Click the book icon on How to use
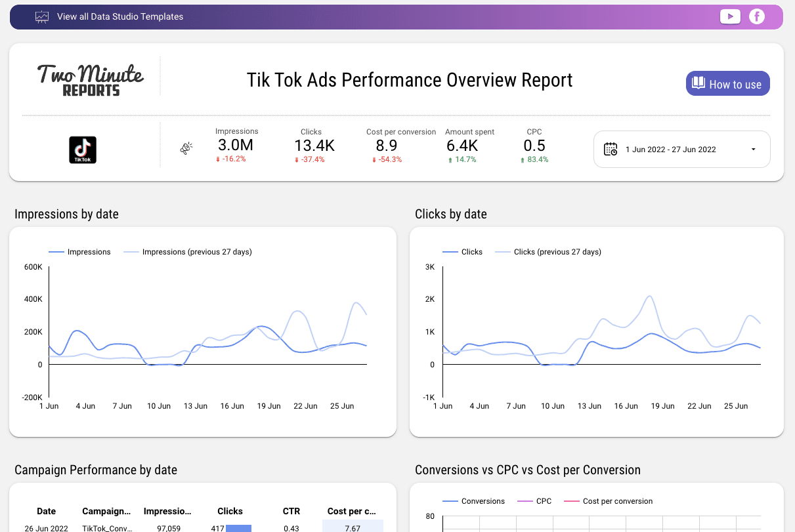Viewport: 795px width, 532px height. coord(698,83)
